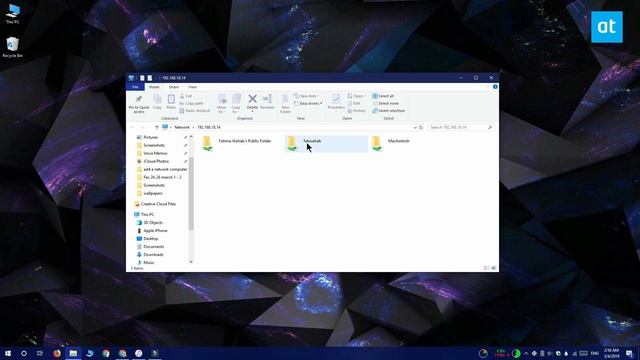The width and height of the screenshot is (640, 360).
Task: Open Task View on taskbar
Action: [x=40, y=353]
